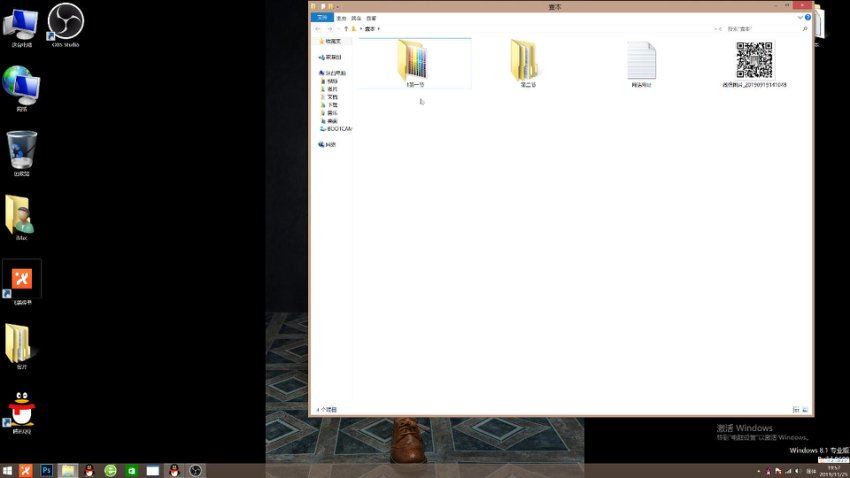Click the properties icon in Explorer title bar

[x=323, y=7]
